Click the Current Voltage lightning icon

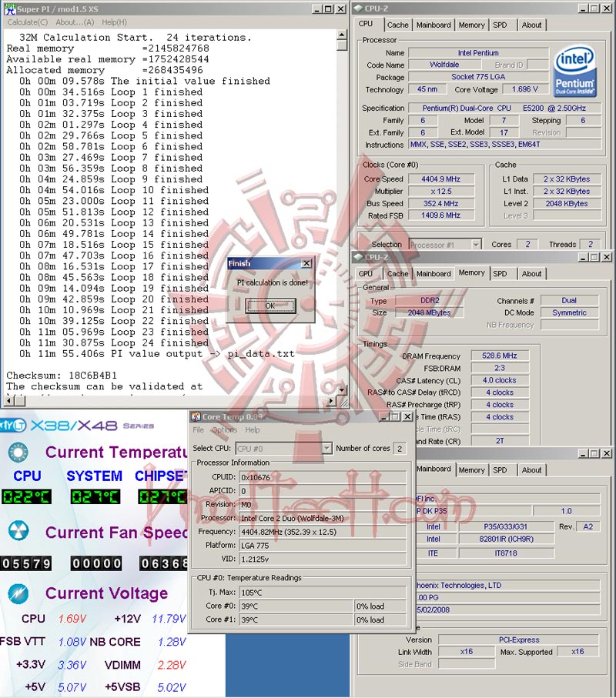pos(18,593)
